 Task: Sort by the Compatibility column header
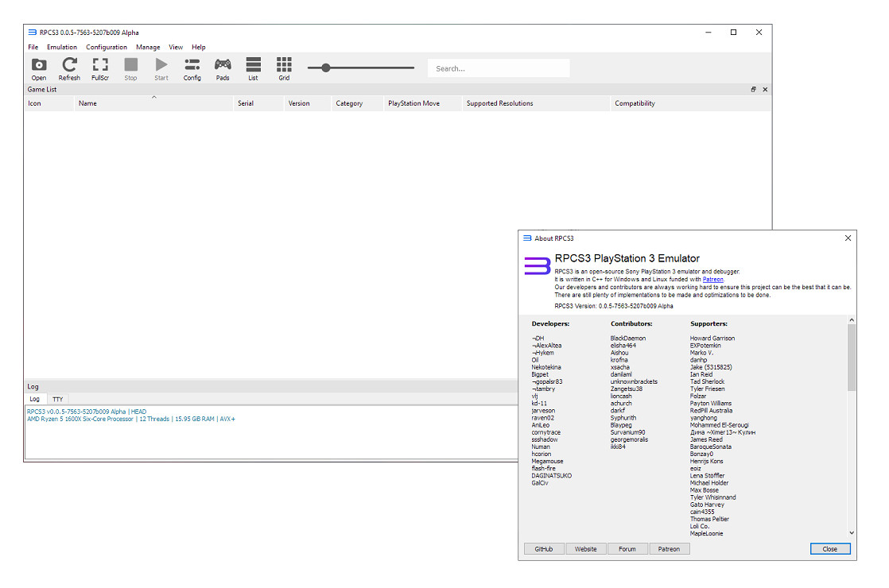[x=690, y=103]
